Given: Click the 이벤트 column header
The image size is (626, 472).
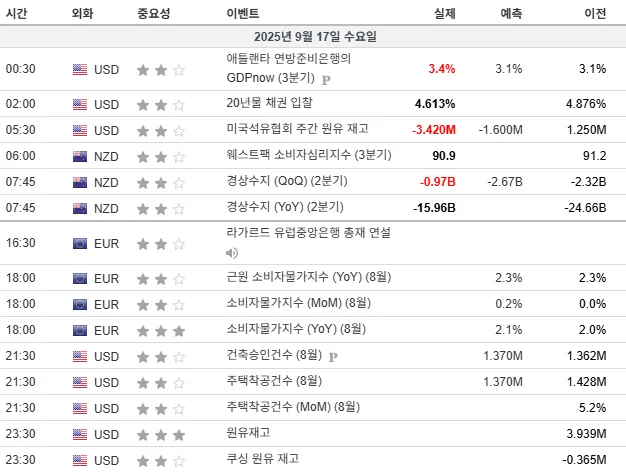Looking at the screenshot, I should 243,13.
